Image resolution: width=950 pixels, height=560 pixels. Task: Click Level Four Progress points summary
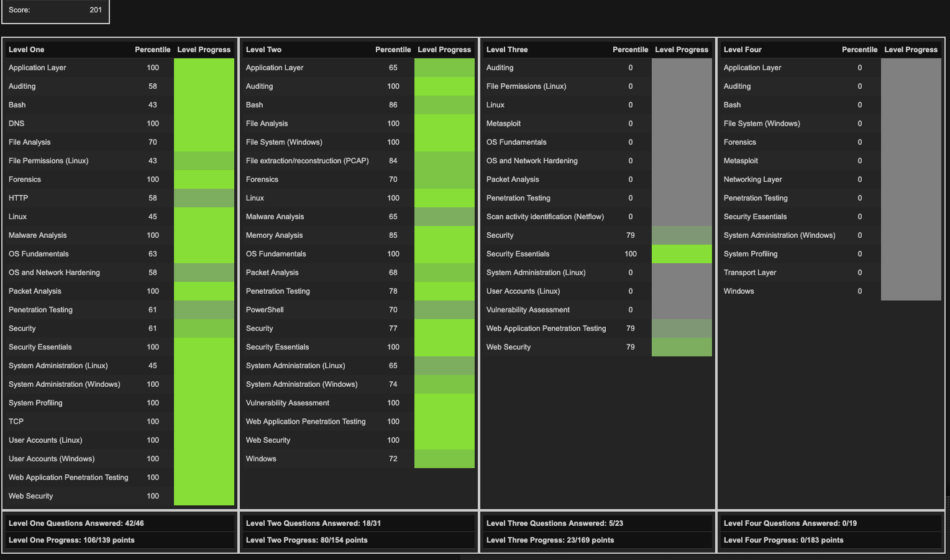(783, 540)
